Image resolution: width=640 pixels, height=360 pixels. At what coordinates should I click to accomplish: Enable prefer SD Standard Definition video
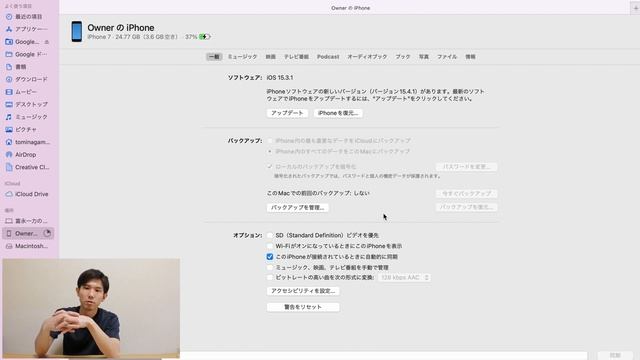click(269, 236)
